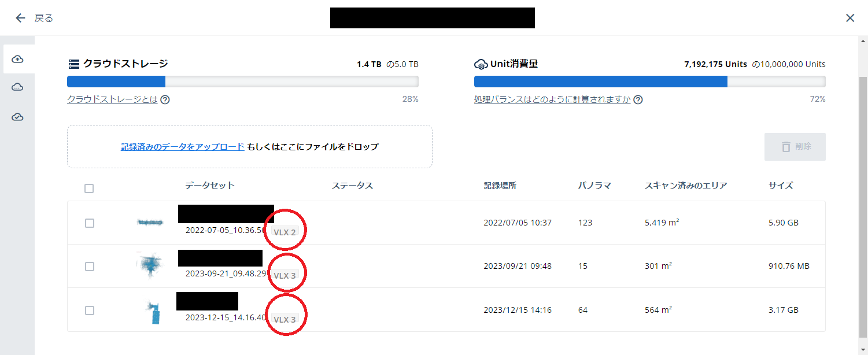
Task: Click the データセット column header
Action: [x=210, y=186]
